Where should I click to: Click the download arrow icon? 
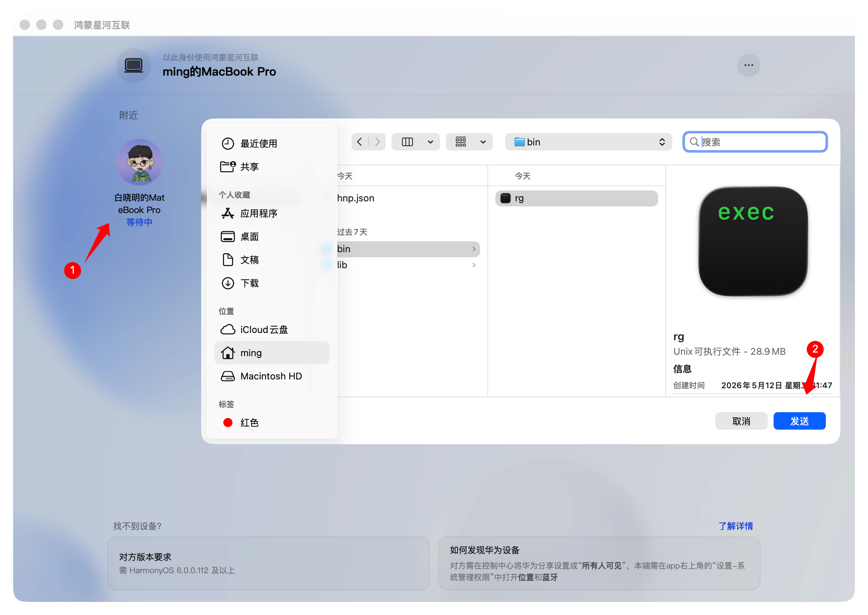point(227,283)
